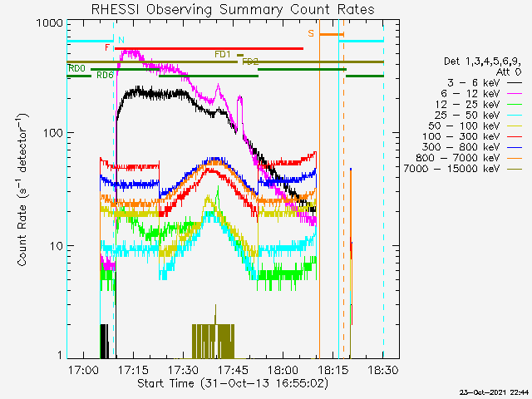Click the y-axis tick label '1'
The image size is (532, 399).
click(x=60, y=355)
